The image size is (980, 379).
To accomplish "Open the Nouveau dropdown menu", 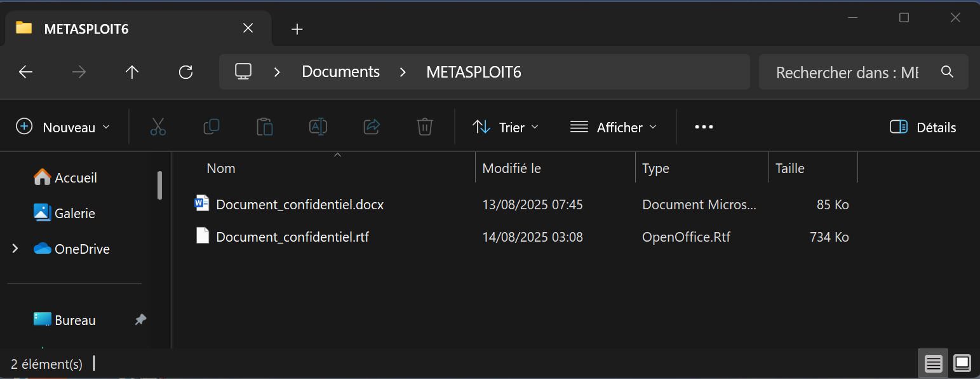I will pyautogui.click(x=62, y=127).
